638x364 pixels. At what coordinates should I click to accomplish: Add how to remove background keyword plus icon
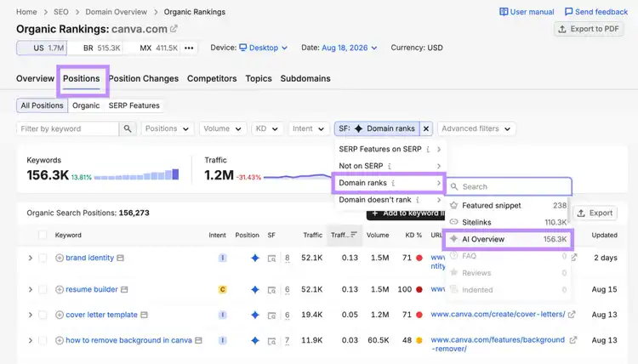(60, 340)
